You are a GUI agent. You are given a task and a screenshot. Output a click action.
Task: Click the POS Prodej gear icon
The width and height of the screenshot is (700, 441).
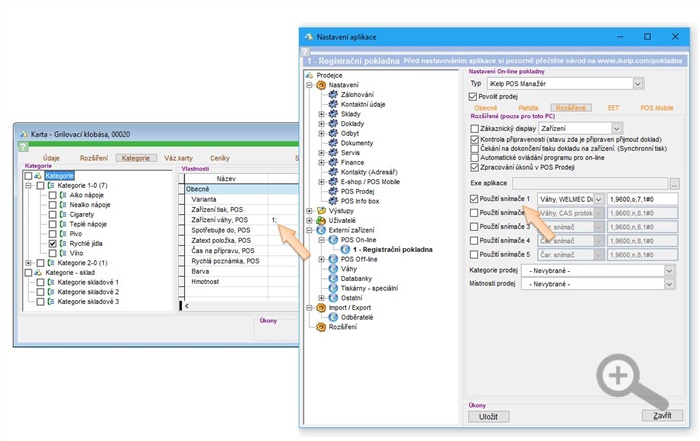point(333,191)
